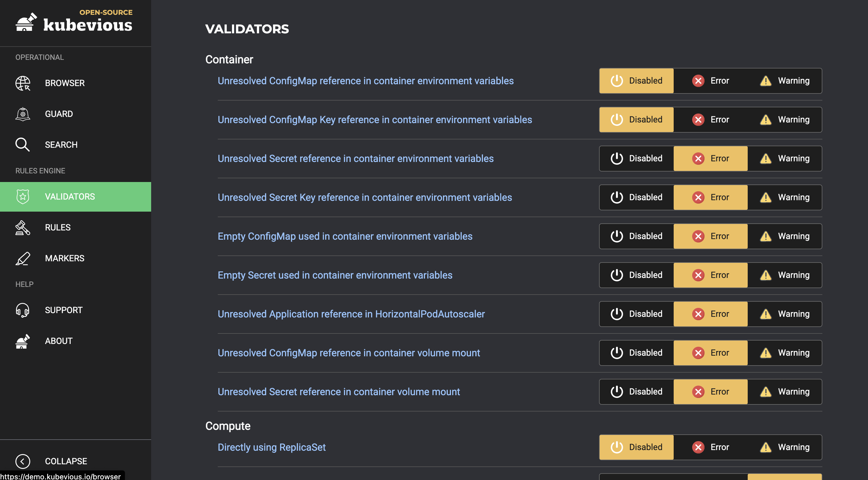Click Error option for Empty ConfigMap used

pyautogui.click(x=710, y=236)
